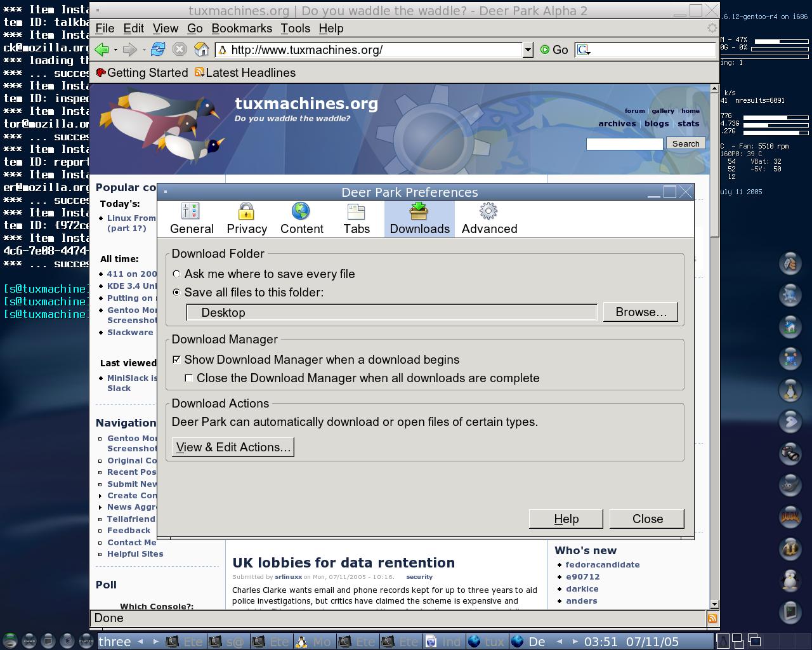The height and width of the screenshot is (650, 812).
Task: Open the terminal dock icon at bottom
Action: click(x=790, y=612)
